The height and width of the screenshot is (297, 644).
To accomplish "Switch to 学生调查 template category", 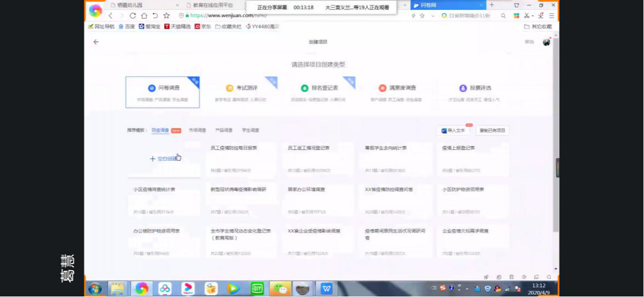I will [x=251, y=130].
